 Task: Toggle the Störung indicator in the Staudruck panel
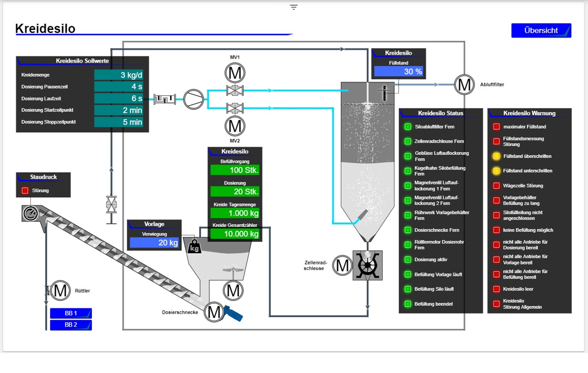click(25, 190)
